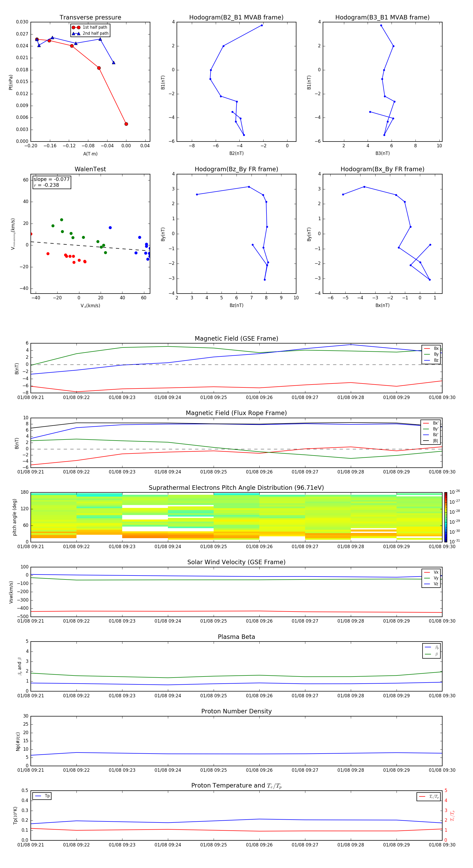
Task: Click the '10^-31' colorbar label
Action: (455, 542)
